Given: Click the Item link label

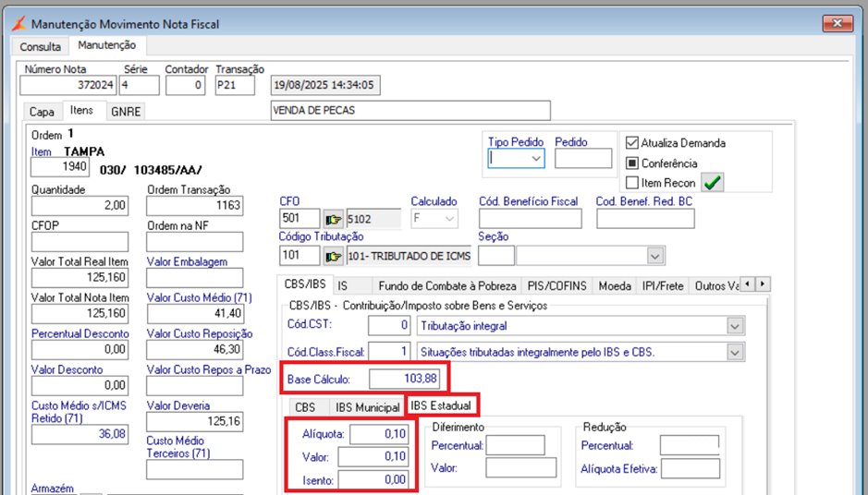Looking at the screenshot, I should coord(41,151).
